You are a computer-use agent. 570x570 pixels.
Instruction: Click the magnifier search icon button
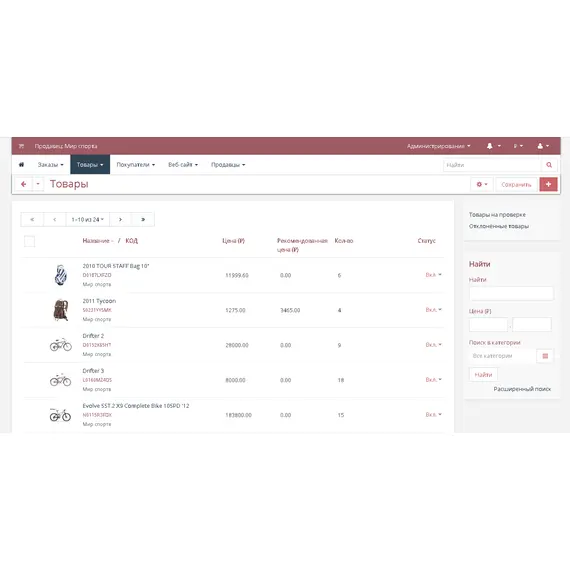pos(549,165)
